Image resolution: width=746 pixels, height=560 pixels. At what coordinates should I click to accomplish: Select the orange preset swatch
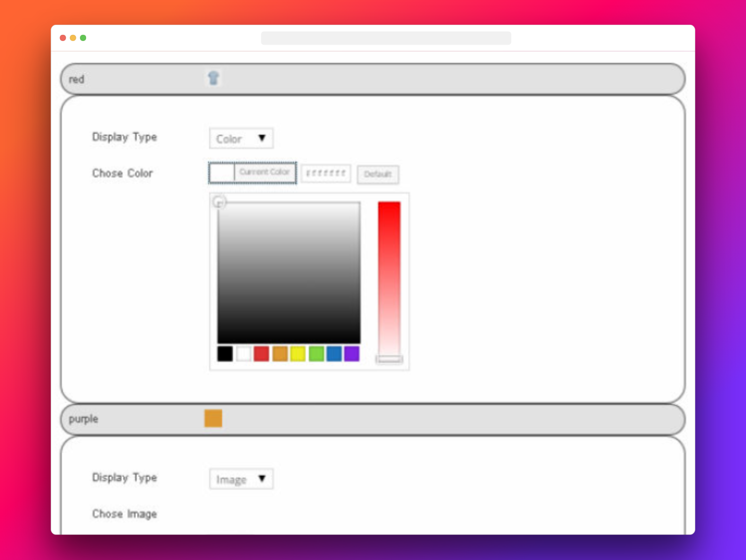(280, 354)
